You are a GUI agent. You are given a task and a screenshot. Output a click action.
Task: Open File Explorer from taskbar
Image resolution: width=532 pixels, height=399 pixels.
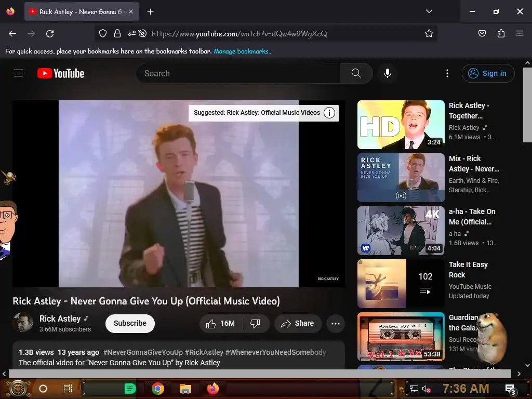[185, 389]
